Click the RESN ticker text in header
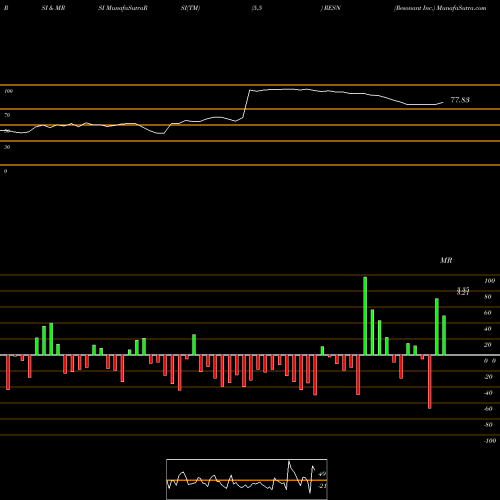The height and width of the screenshot is (500, 500). coord(332,8)
